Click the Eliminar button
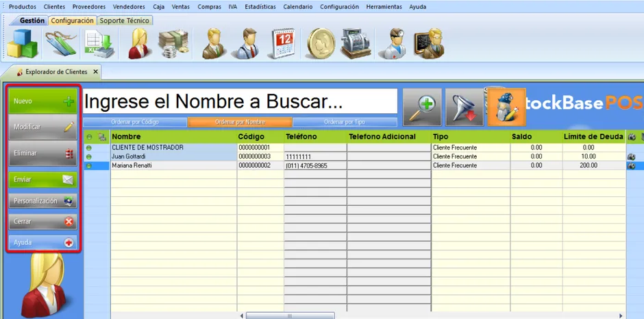644x319 pixels. 42,153
